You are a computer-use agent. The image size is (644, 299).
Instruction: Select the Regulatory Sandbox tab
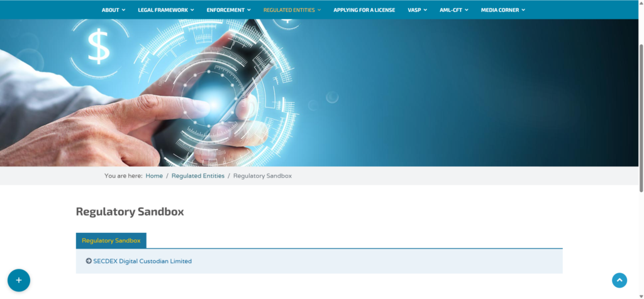[x=111, y=240]
